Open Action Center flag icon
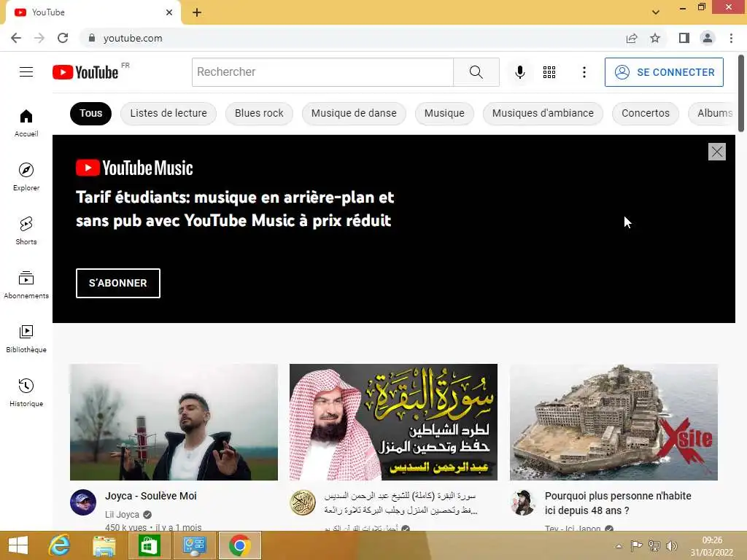 pos(636,545)
